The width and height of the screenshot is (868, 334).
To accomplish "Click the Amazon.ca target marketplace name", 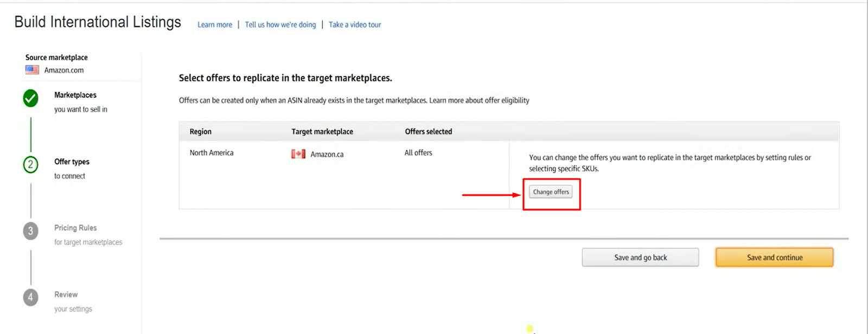I will pyautogui.click(x=327, y=155).
